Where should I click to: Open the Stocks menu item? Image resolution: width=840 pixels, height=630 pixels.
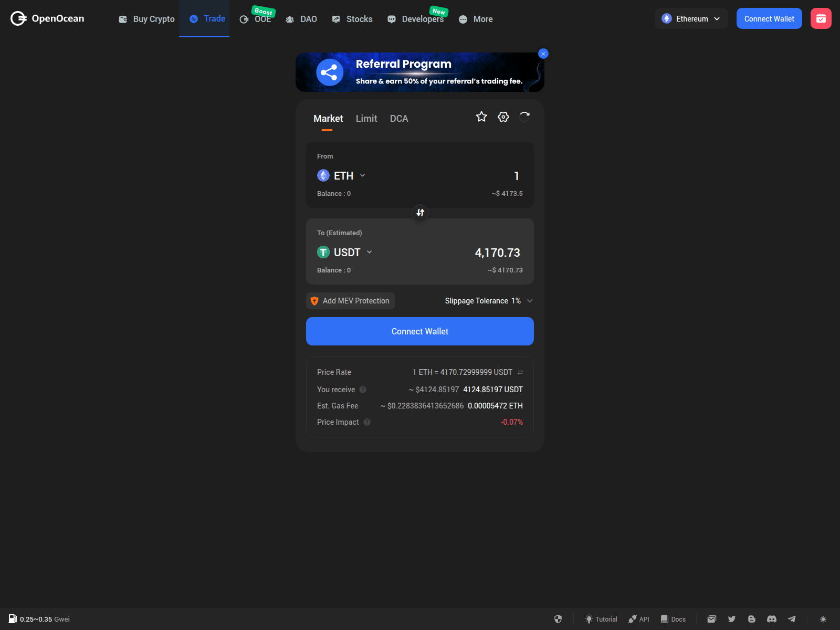point(352,19)
